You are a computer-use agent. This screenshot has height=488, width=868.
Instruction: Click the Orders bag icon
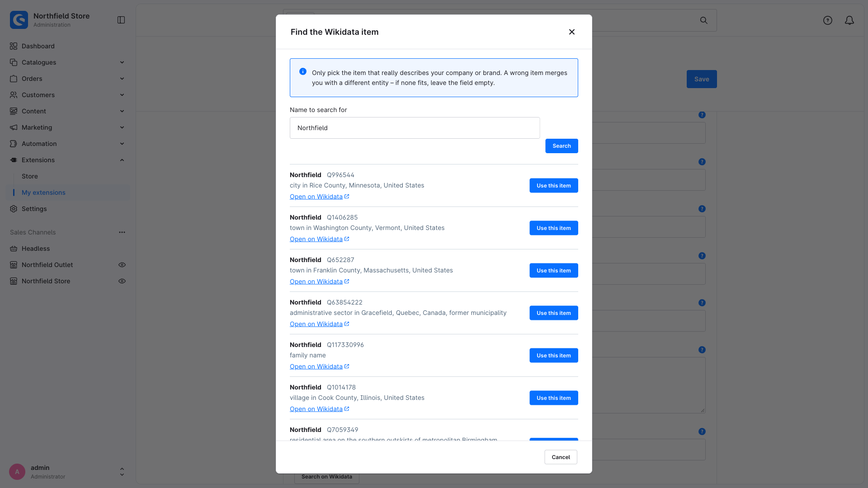click(x=14, y=79)
